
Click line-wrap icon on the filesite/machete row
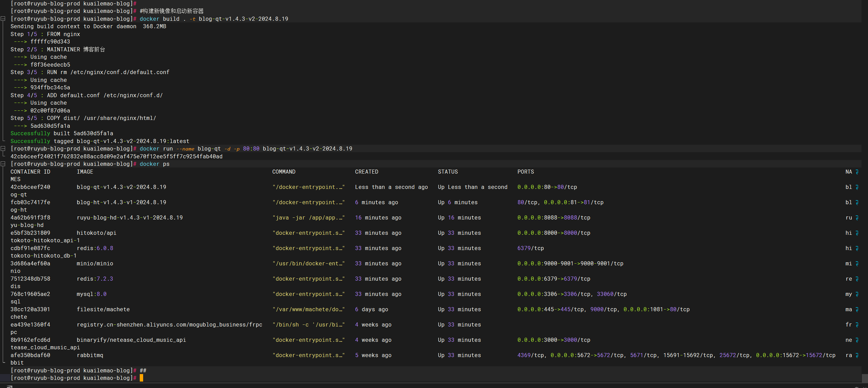857,310
